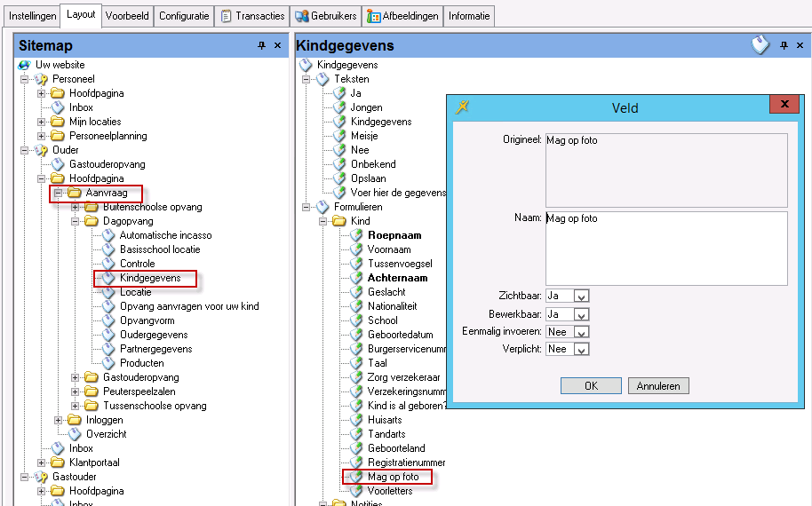
Task: Click the Annuleren button
Action: tap(658, 386)
